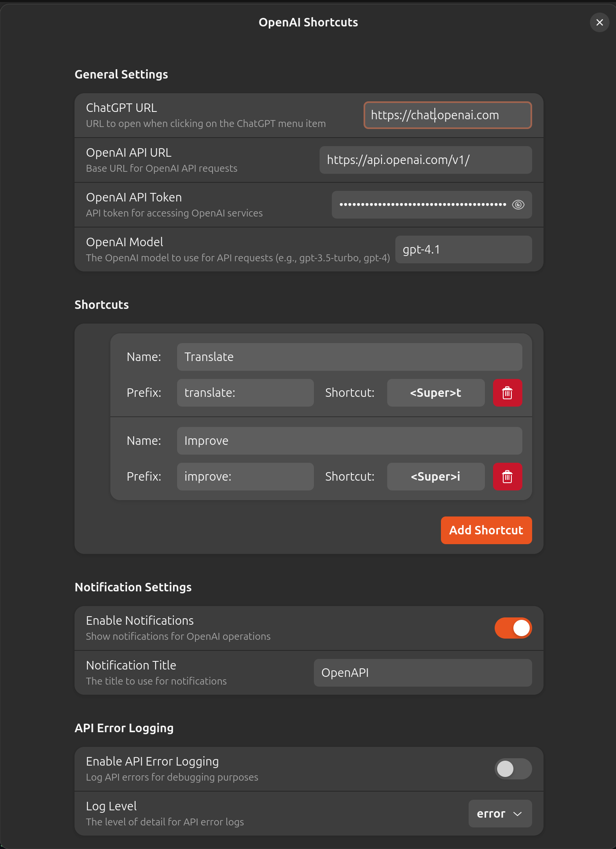Edit the Name field containing Improve
This screenshot has height=849, width=616.
[x=349, y=441]
